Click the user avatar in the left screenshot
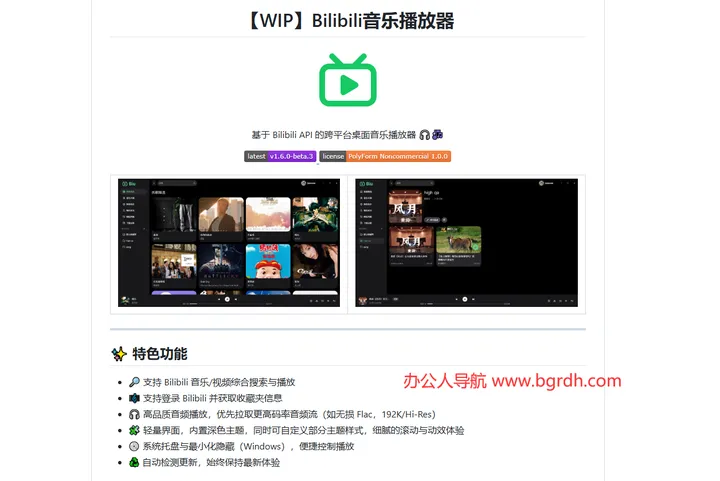720x481 pixels. 304,183
